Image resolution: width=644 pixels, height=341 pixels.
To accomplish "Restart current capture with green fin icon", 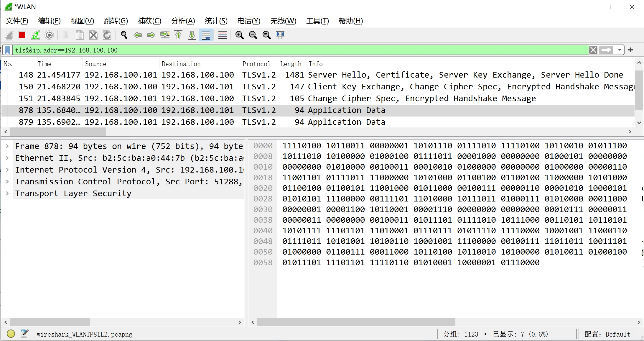I will (36, 35).
